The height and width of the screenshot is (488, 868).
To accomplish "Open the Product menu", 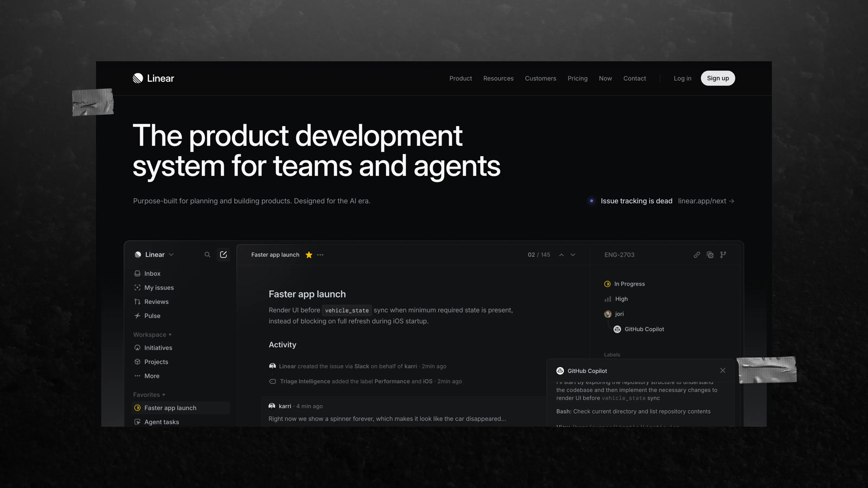I will click(460, 78).
